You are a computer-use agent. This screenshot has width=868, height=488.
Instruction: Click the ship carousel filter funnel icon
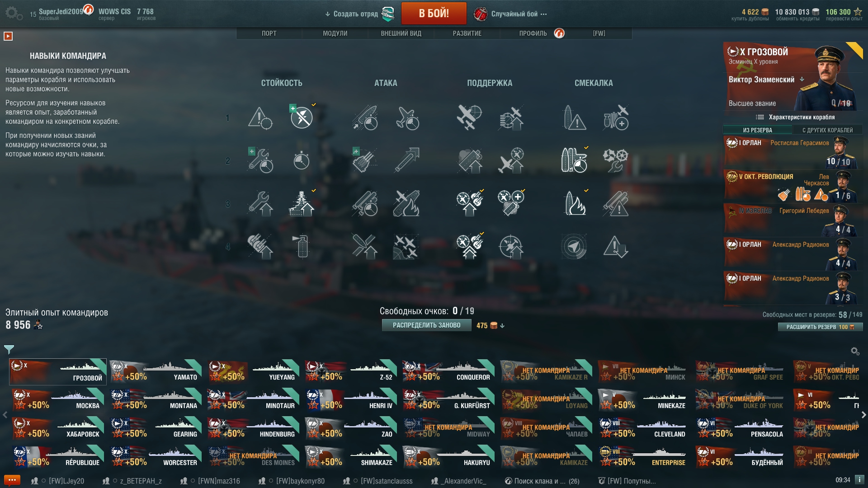tap(9, 349)
